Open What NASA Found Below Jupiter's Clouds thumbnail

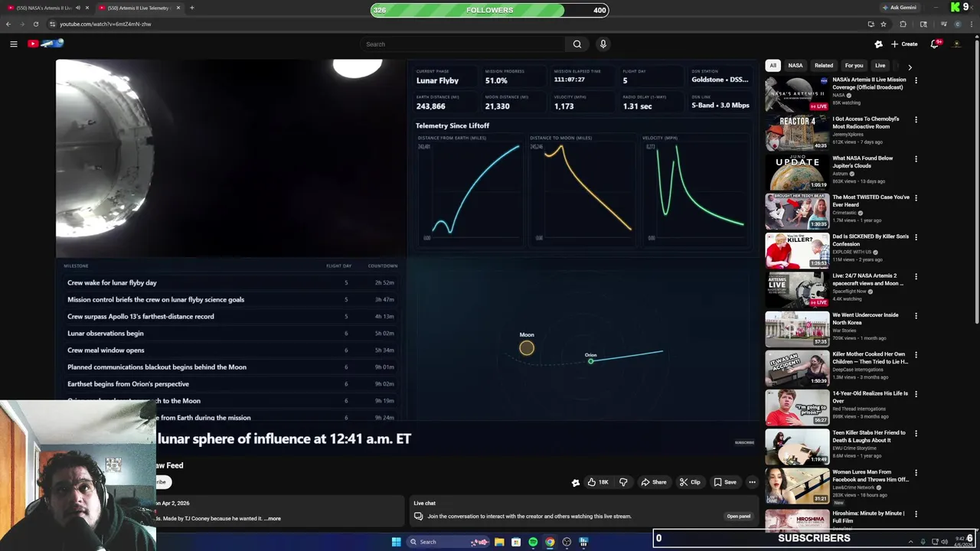coord(797,172)
